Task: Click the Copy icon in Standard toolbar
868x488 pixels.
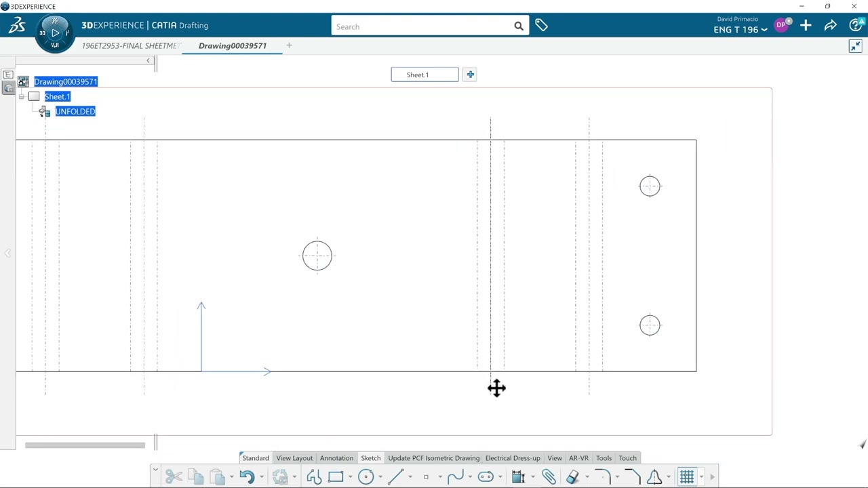Action: [195, 477]
